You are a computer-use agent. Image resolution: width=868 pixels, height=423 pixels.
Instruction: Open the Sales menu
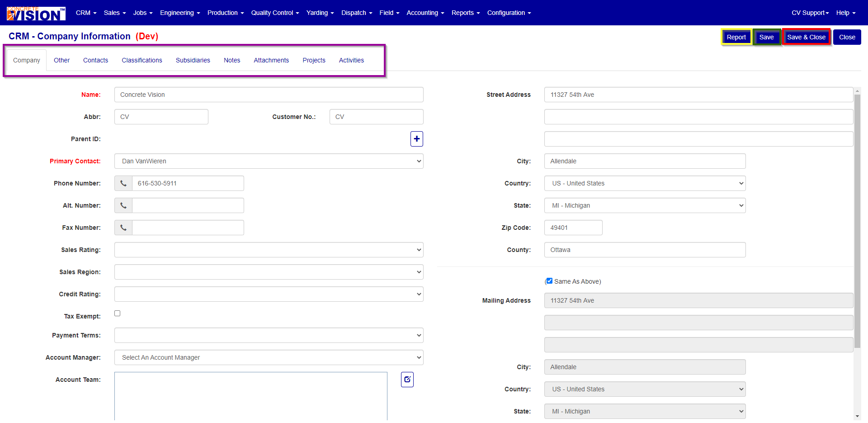[x=115, y=13]
